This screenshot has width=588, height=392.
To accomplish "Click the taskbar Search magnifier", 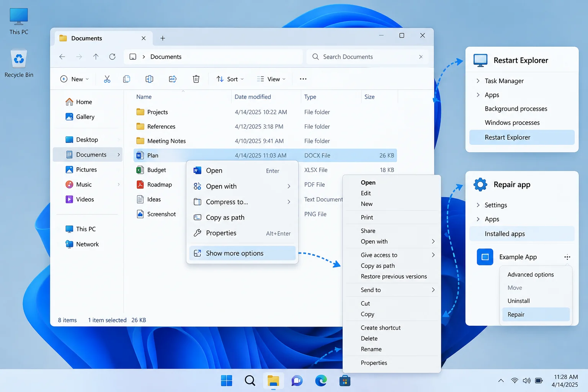I will click(250, 381).
